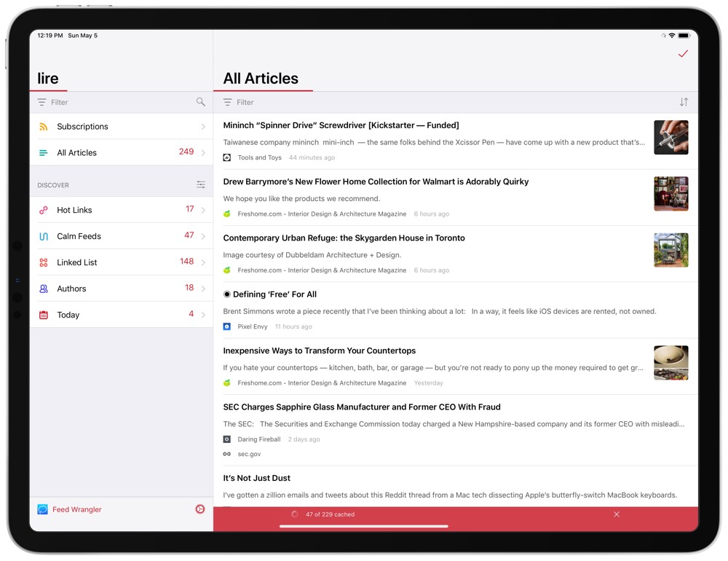Click the Calm Feeds icon
The height and width of the screenshot is (561, 728).
(x=44, y=236)
